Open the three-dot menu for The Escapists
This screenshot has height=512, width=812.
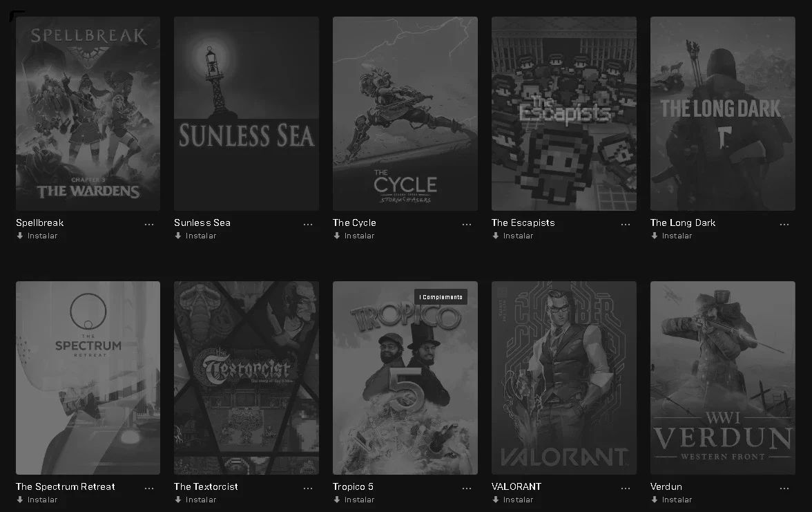(626, 225)
